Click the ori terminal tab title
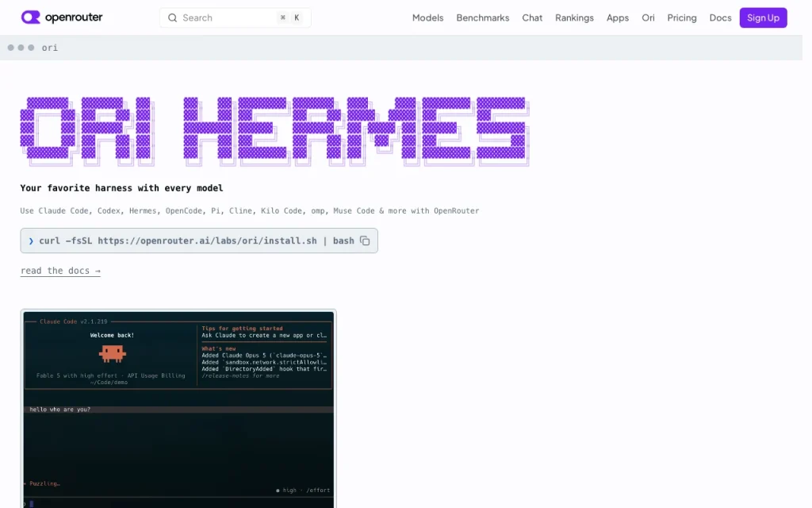 tap(50, 48)
